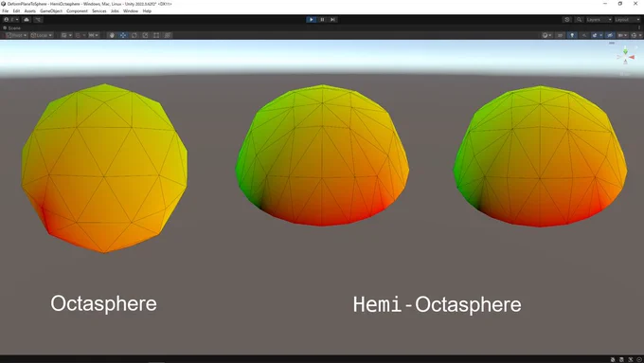
Task: Select the Hand view tool
Action: coord(112,35)
